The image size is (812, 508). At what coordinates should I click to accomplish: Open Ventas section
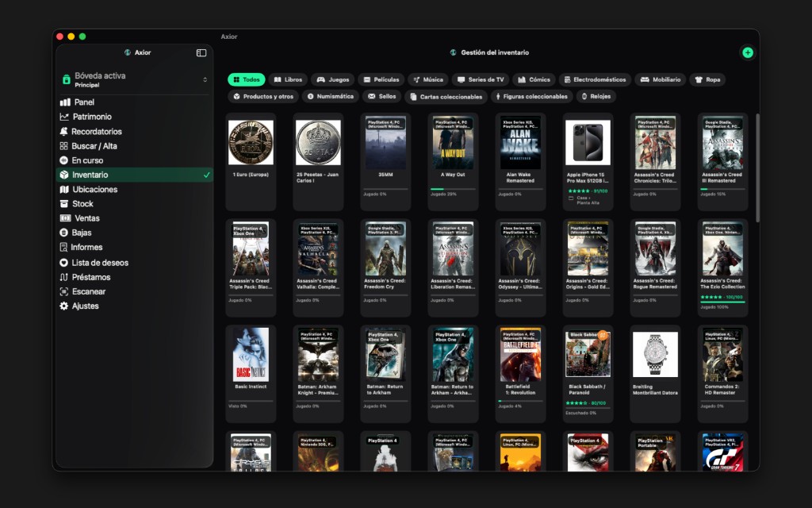135,218
